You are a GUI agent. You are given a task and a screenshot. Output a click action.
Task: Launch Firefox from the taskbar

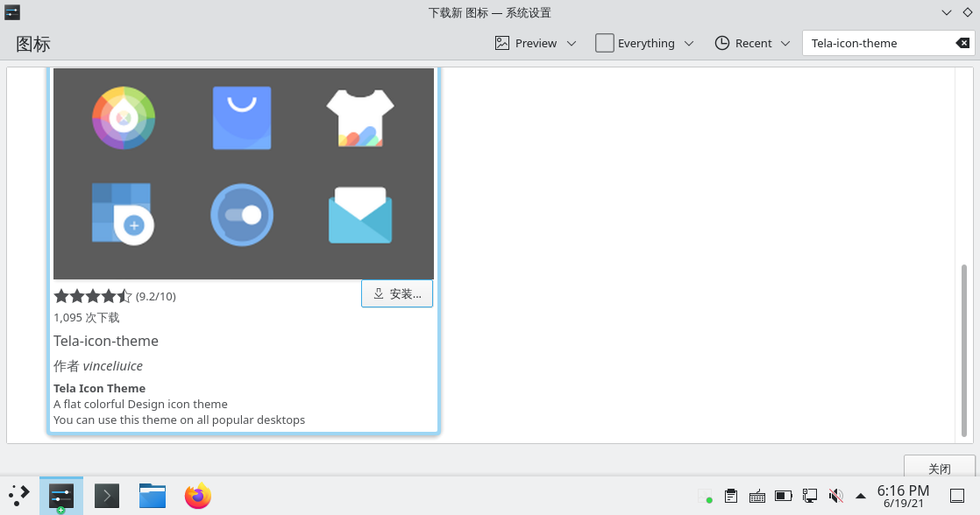pos(198,496)
